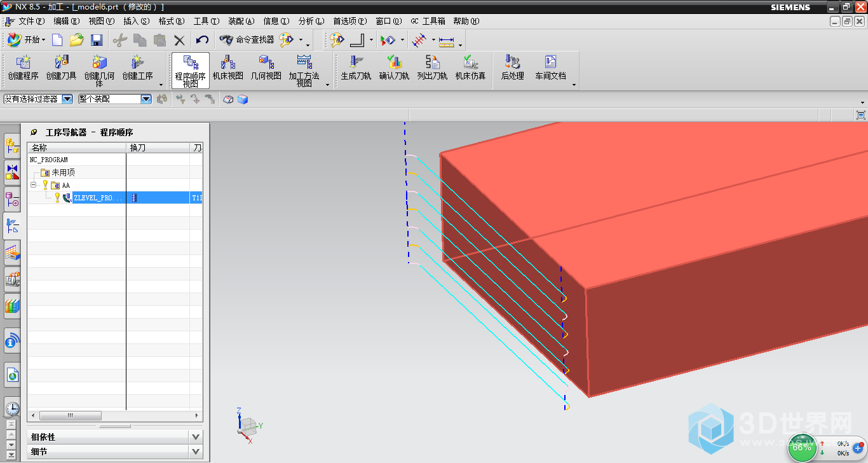Screen dimensions: 868x463
Task: Click 生成刀轨 generate tool path
Action: 356,67
